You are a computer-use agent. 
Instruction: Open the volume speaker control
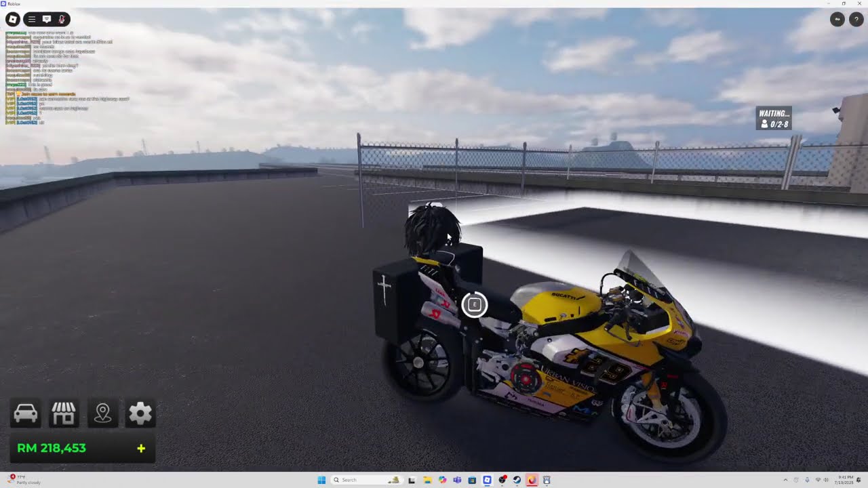coord(827,480)
